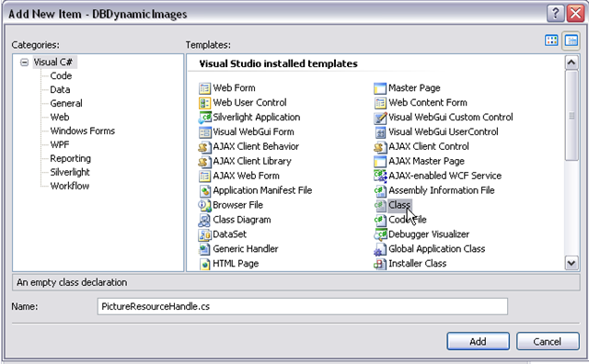The image size is (589, 364).
Task: Choose the AJAX Master Page icon
Action: click(380, 162)
